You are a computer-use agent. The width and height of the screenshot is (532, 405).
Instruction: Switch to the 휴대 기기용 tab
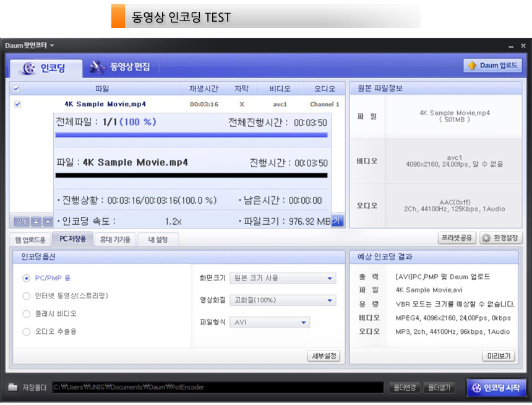pos(115,239)
